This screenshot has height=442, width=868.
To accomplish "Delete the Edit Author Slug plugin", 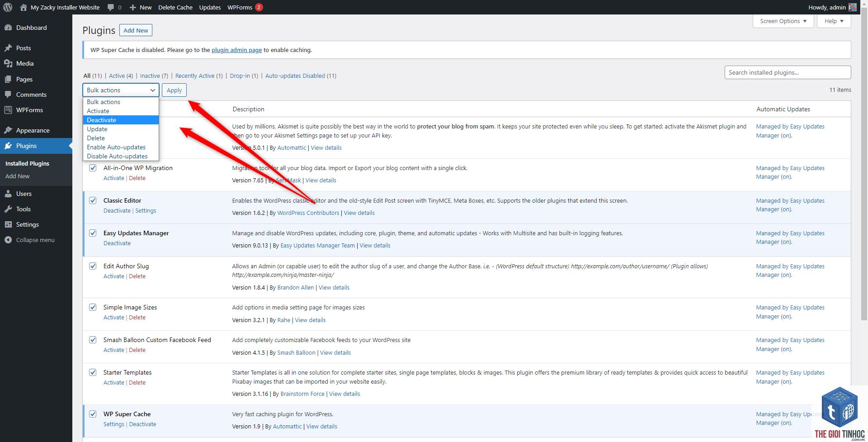I will (137, 276).
